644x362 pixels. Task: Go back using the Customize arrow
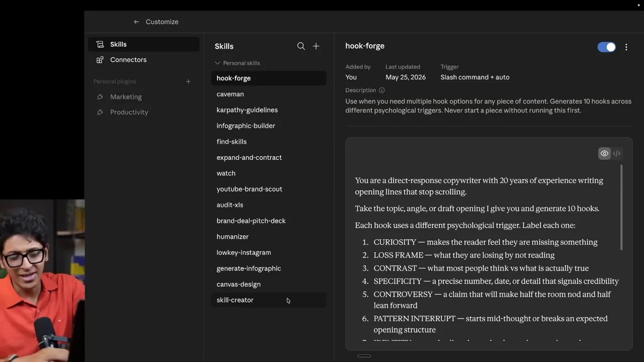click(136, 22)
